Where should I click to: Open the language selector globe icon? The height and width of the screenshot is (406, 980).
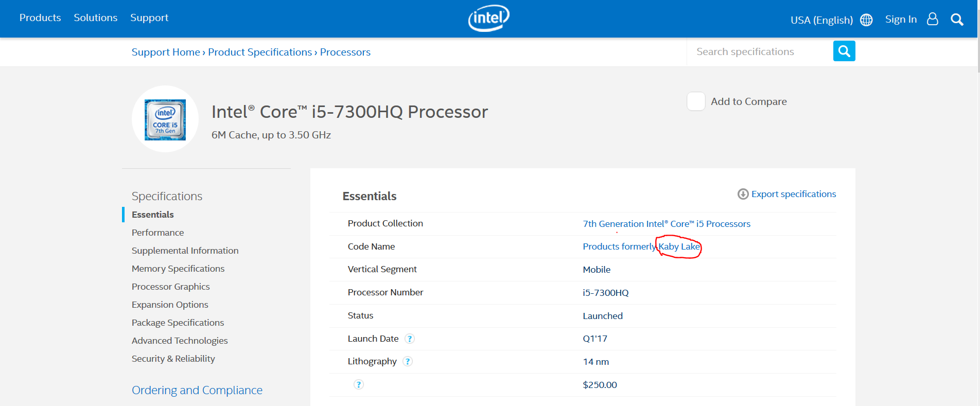pos(867,20)
